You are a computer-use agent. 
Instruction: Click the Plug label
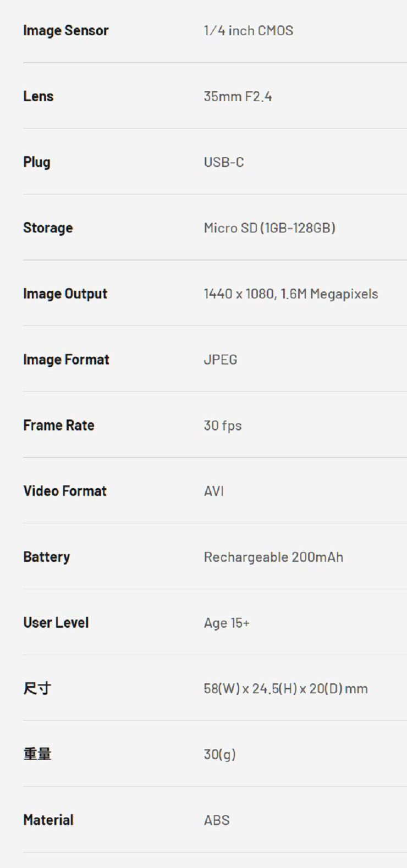tap(36, 162)
